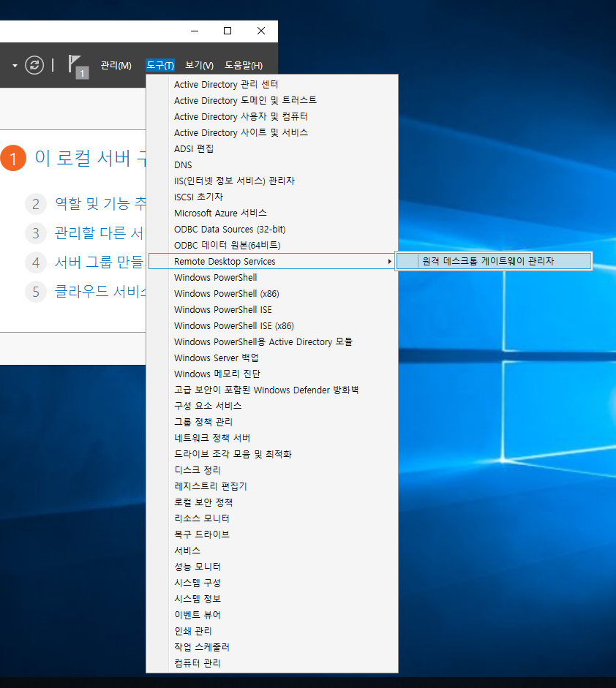The height and width of the screenshot is (688, 616).
Task: Launch 성능 모니터
Action: tap(273, 567)
